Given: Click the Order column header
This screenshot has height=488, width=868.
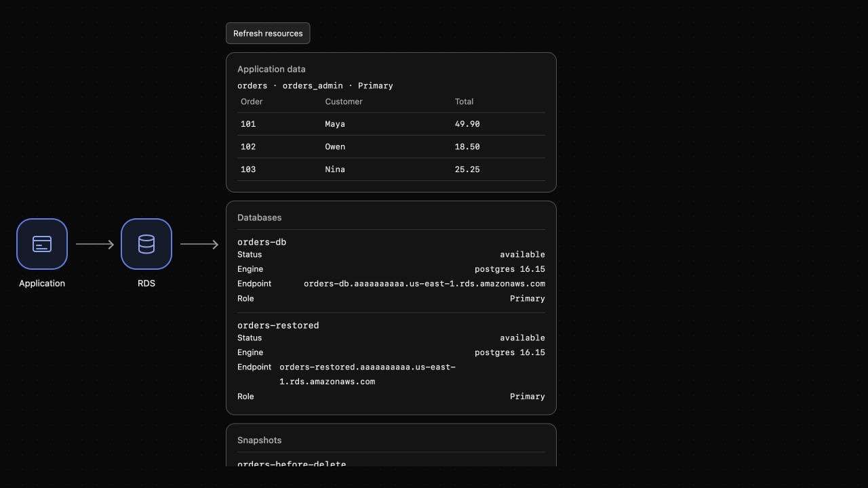Looking at the screenshot, I should coord(252,102).
